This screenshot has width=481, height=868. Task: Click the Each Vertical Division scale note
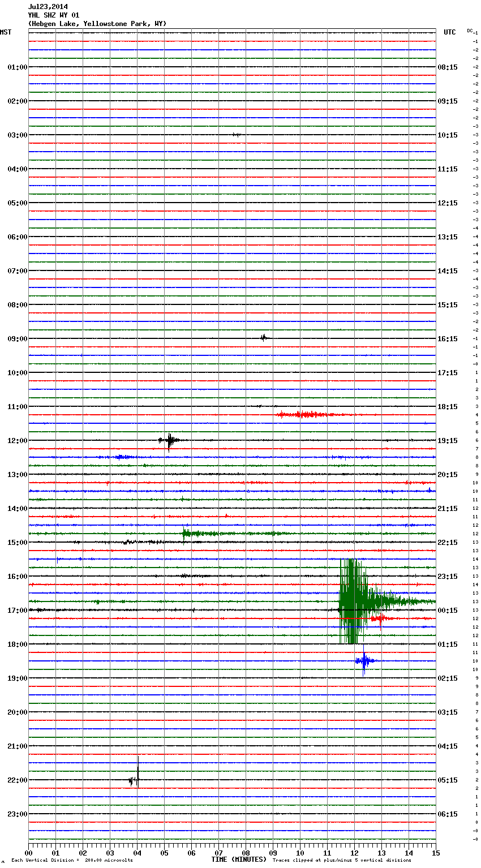tap(72, 861)
